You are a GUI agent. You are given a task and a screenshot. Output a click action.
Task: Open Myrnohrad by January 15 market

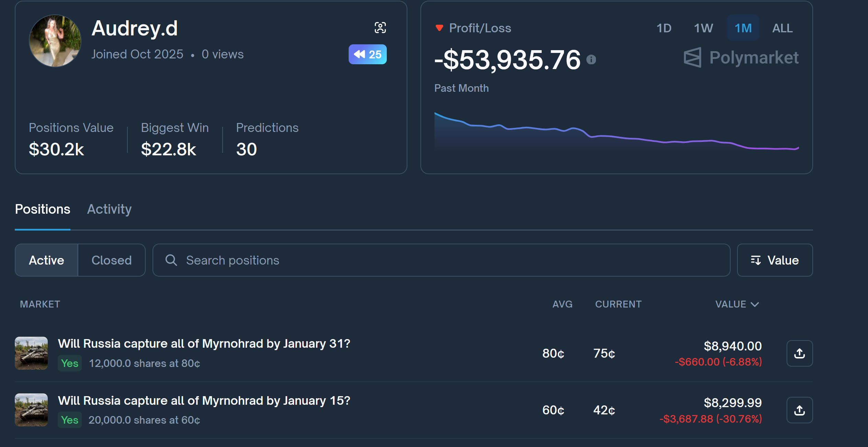204,401
